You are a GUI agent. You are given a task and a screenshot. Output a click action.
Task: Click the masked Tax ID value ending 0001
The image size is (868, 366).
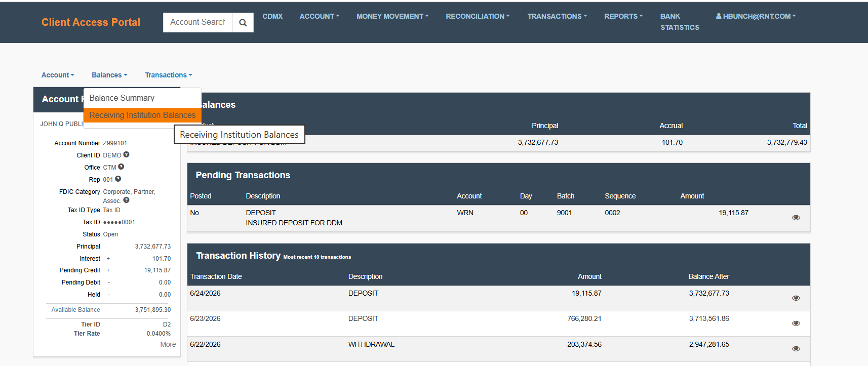tap(119, 222)
